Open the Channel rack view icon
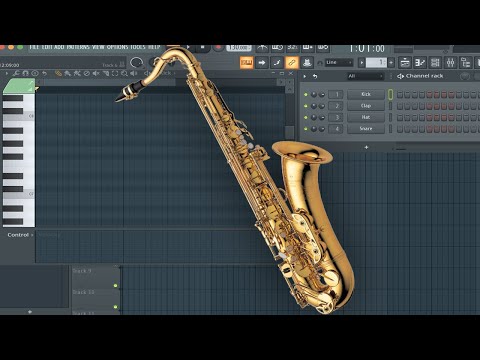The height and width of the screenshot is (360, 480). 435,62
